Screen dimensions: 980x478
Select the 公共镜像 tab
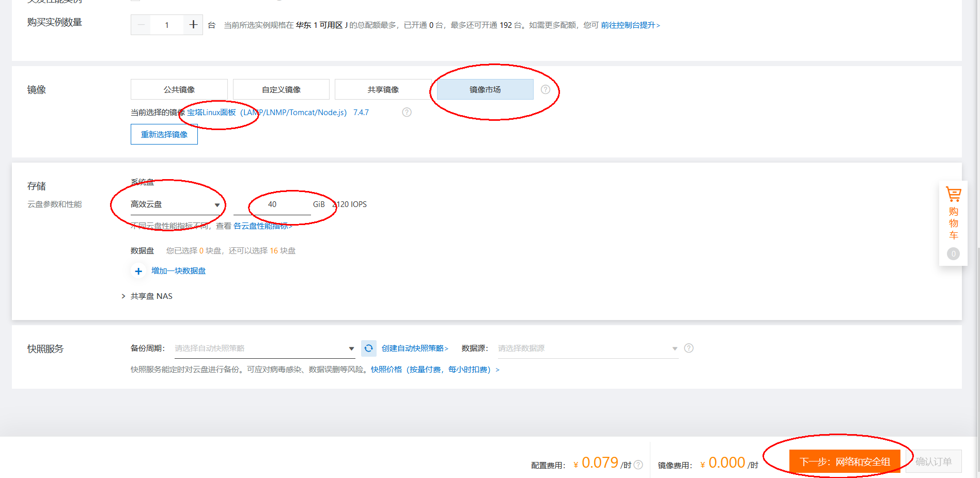pyautogui.click(x=179, y=89)
